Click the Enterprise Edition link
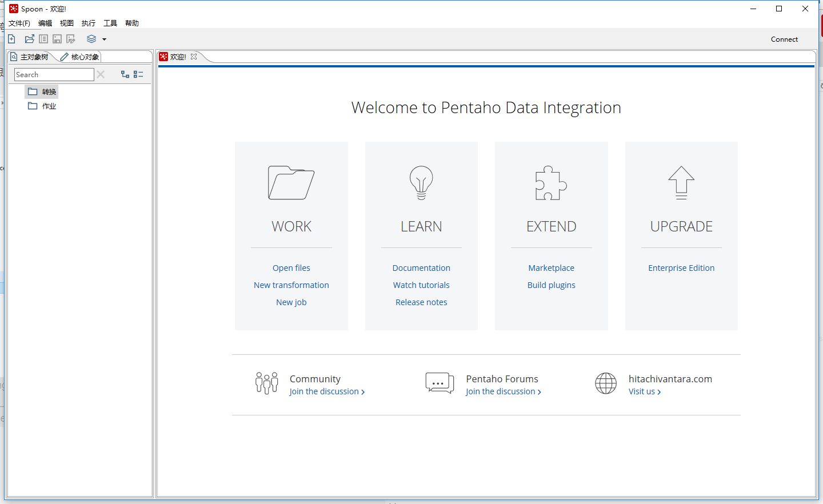This screenshot has height=504, width=823. 681,268
